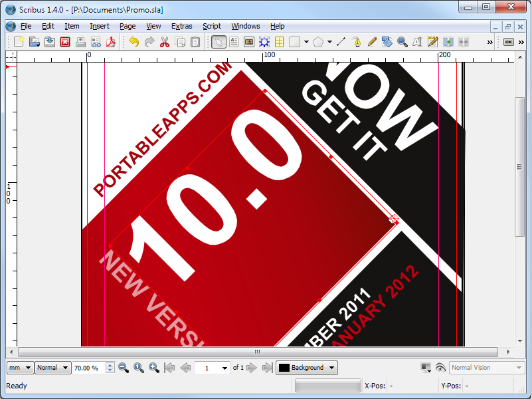The width and height of the screenshot is (532, 399).
Task: Go to next page button
Action: pos(252,368)
